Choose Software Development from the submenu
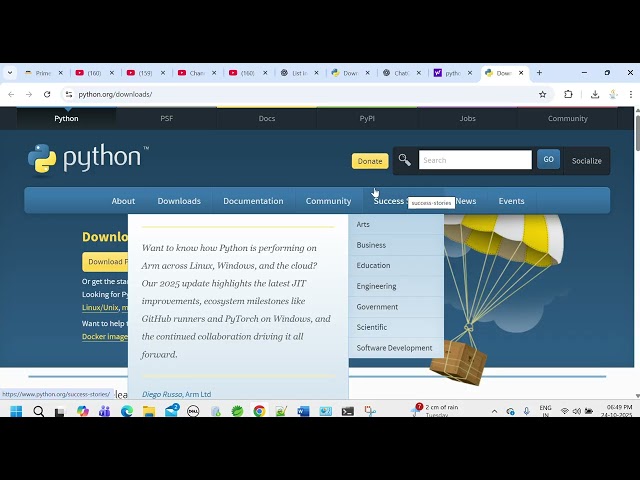Screen dimensions: 640x480 click(x=396, y=348)
